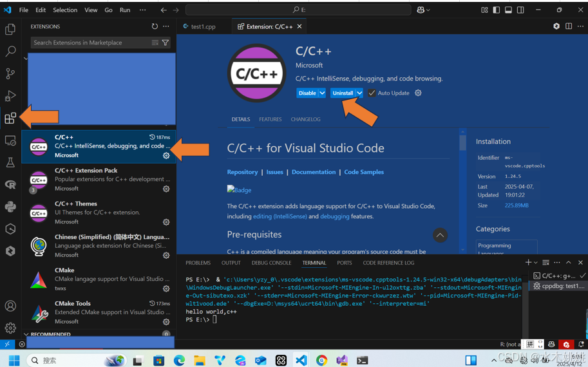Click the 225.89MB size link
This screenshot has height=367, width=588.
(517, 205)
